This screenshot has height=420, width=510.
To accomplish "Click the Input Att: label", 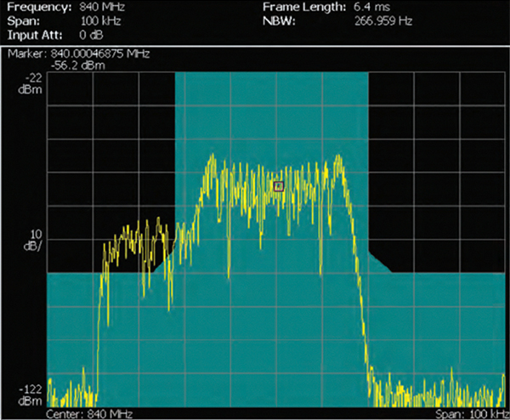I will (35, 35).
